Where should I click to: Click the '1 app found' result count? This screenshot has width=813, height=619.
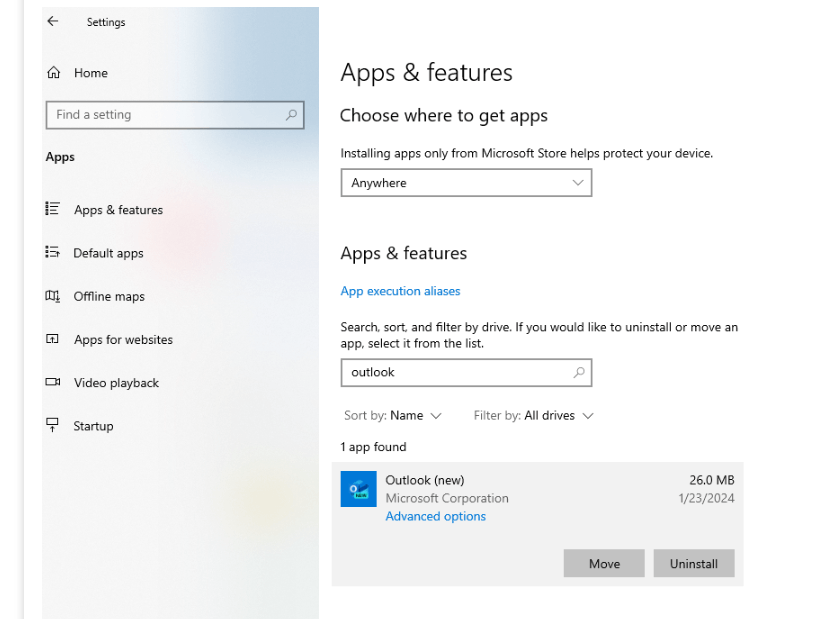(373, 447)
